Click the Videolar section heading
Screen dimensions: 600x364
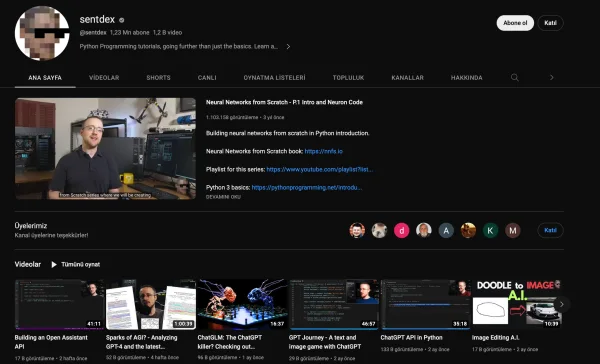(28, 264)
